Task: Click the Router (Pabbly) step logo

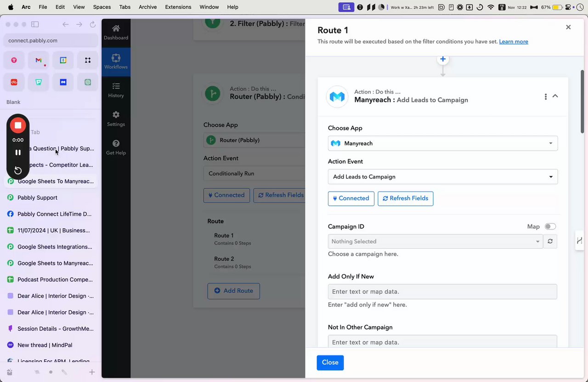Action: [212, 93]
